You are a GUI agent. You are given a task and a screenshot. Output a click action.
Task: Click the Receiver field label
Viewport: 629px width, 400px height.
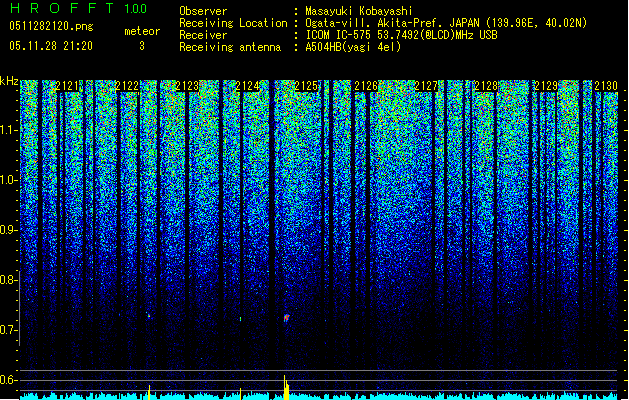click(x=203, y=35)
